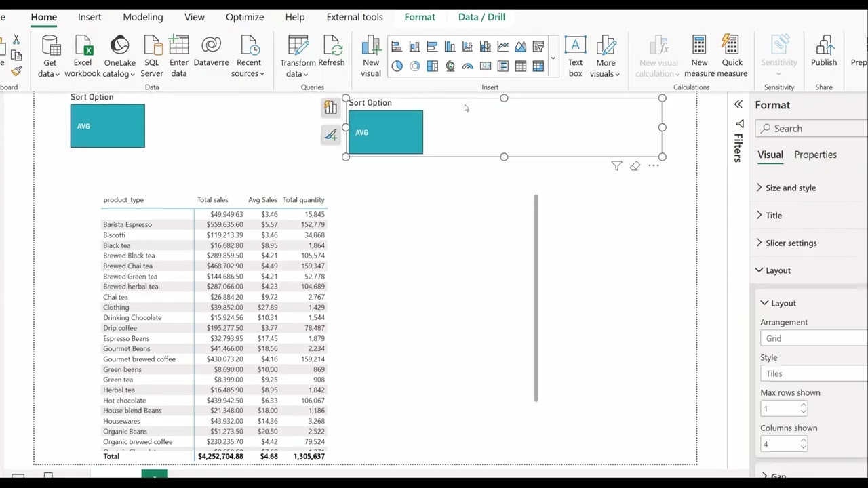
Task: Open the Data / Drill tab
Action: [x=481, y=17]
